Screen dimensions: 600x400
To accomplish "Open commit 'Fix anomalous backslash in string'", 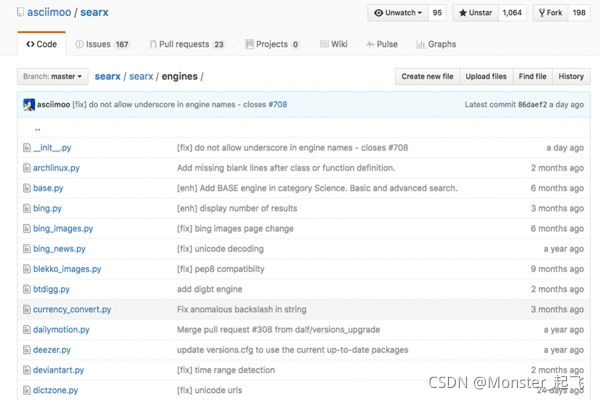I will point(241,310).
